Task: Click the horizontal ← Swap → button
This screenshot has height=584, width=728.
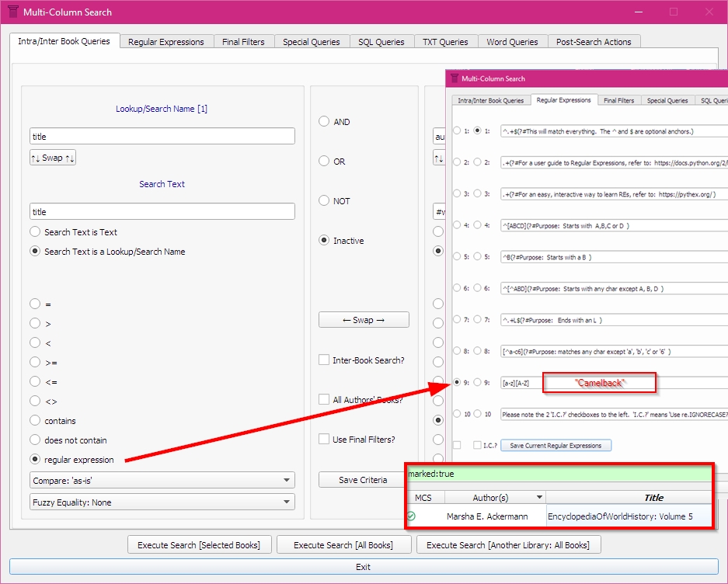Action: [364, 320]
